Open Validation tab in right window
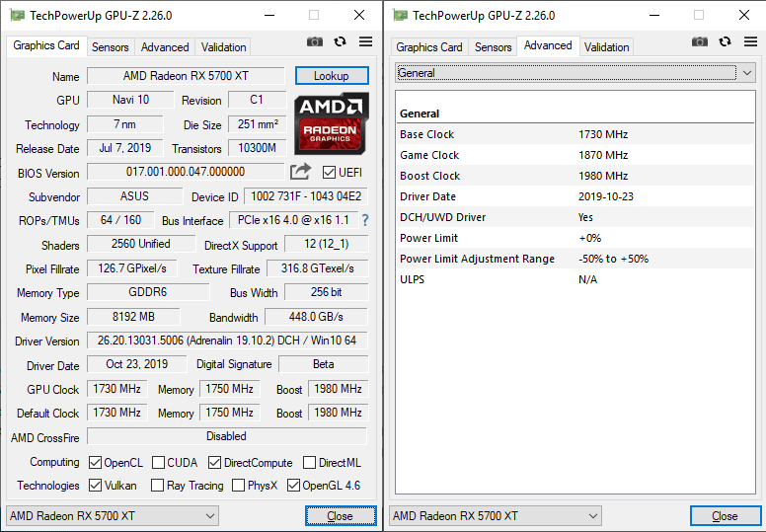The width and height of the screenshot is (766, 532). [x=607, y=47]
